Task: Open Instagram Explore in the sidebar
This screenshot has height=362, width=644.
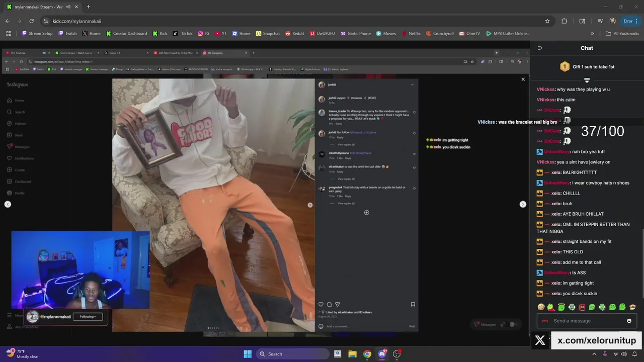Action: point(17,124)
